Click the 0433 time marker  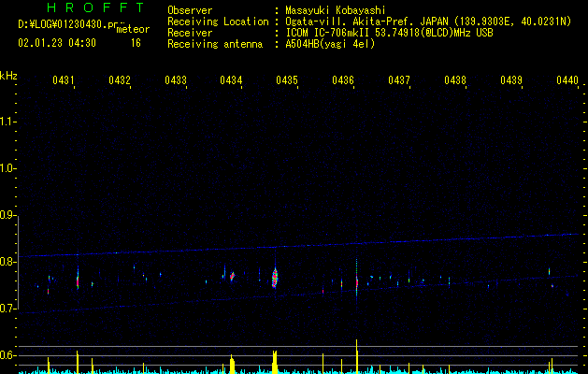tap(176, 79)
